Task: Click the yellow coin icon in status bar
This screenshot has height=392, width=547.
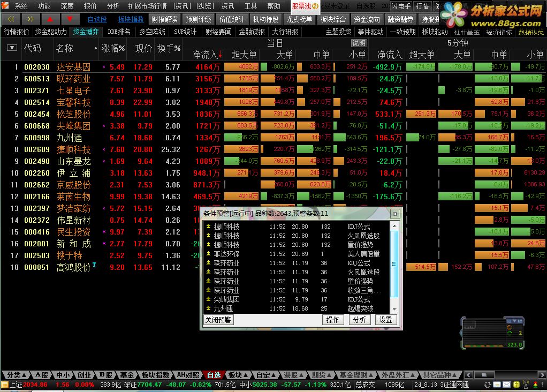Action: pos(516,385)
